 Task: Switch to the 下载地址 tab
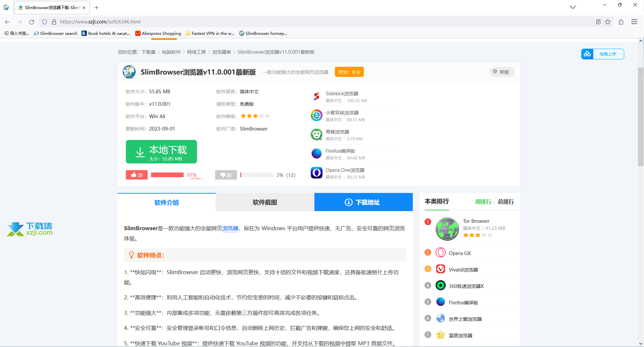pos(363,202)
